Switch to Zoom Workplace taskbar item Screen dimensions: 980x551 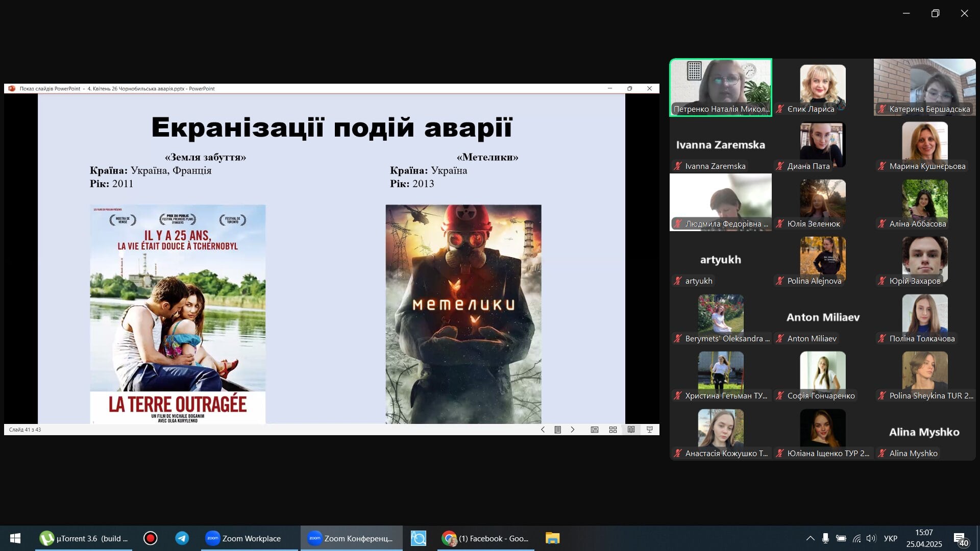pyautogui.click(x=250, y=538)
